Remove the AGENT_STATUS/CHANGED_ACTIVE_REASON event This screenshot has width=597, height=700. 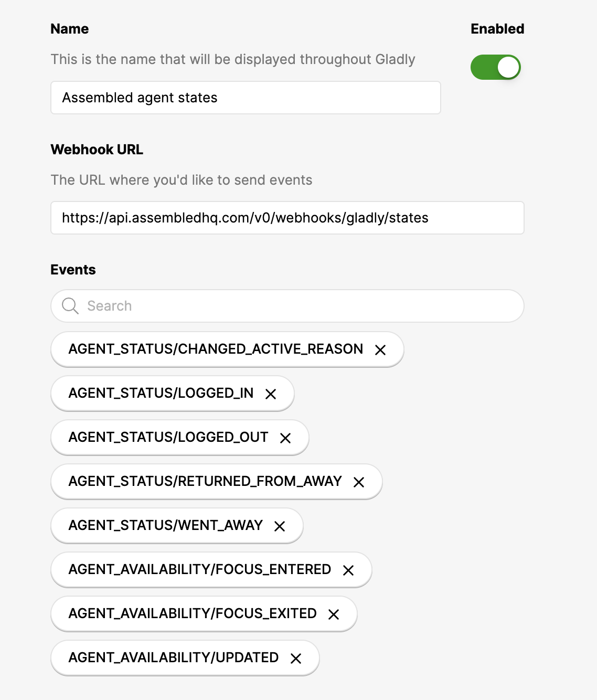(x=380, y=350)
